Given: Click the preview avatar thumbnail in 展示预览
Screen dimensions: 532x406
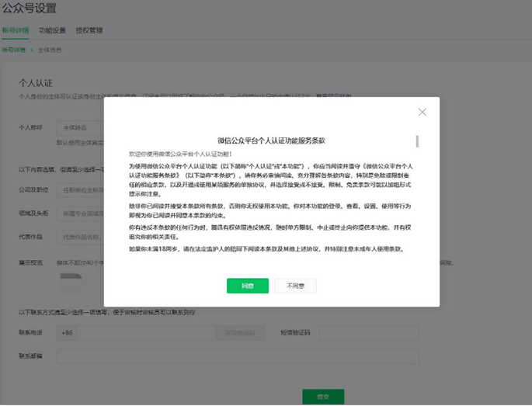Looking at the screenshot, I should click(73, 283).
